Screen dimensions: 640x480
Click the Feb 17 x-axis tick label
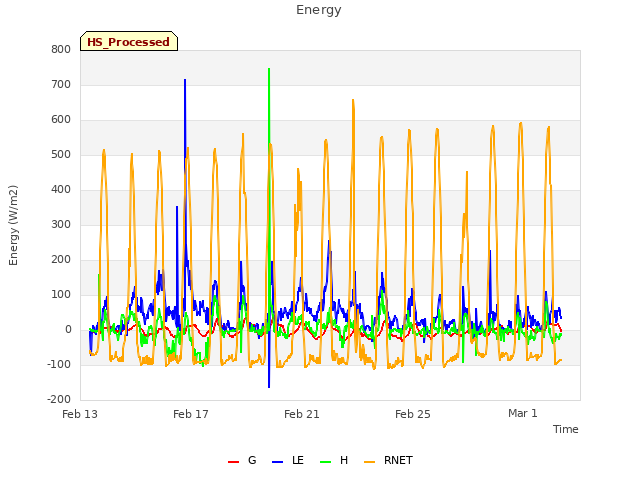coord(191,414)
